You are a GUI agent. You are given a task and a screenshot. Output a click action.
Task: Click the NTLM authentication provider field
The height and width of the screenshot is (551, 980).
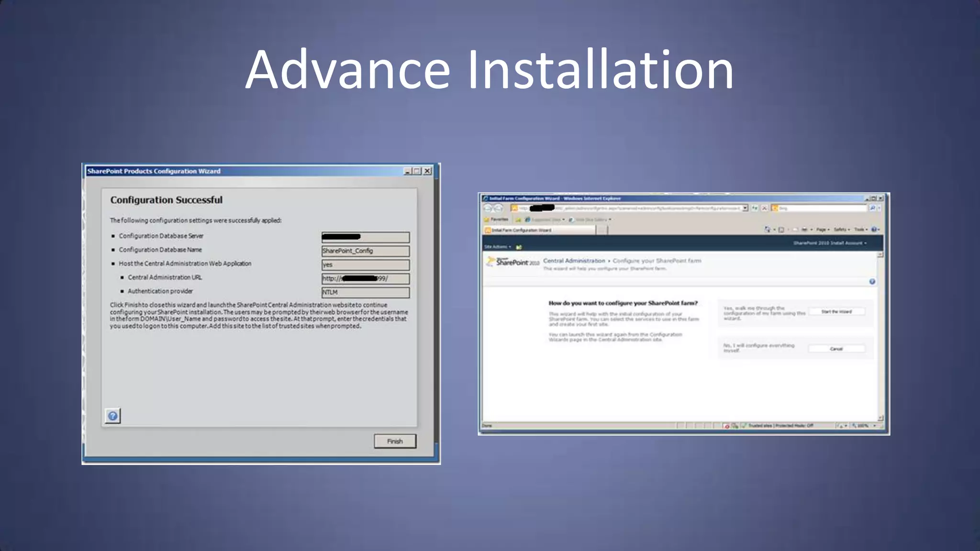[x=366, y=292]
